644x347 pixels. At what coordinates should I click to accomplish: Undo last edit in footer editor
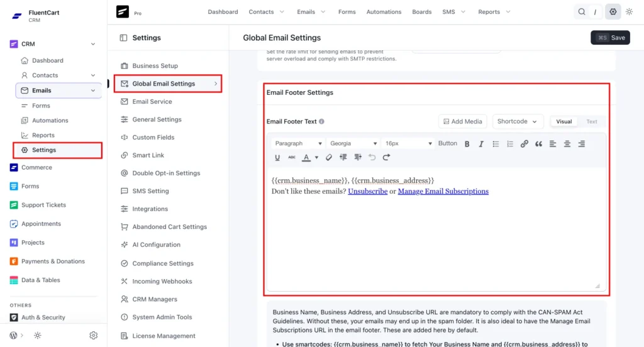(372, 157)
